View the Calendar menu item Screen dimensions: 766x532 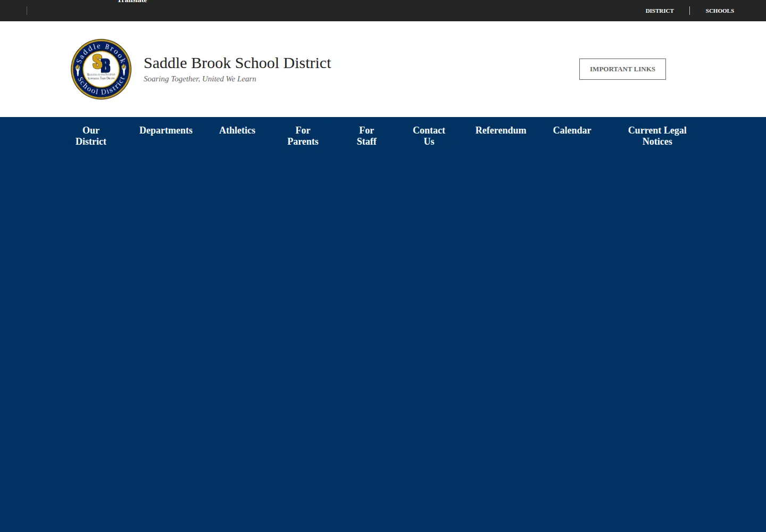(x=572, y=130)
